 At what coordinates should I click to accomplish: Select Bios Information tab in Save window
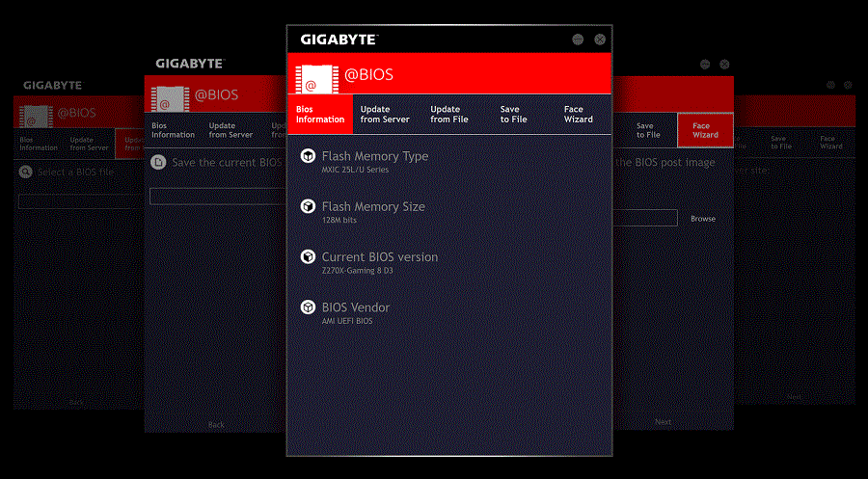point(173,130)
